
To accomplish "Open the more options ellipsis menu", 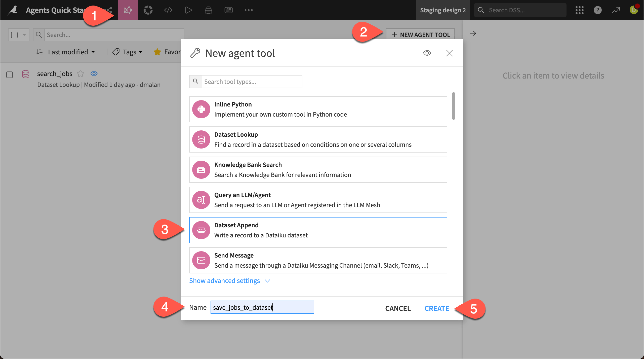I will 249,10.
